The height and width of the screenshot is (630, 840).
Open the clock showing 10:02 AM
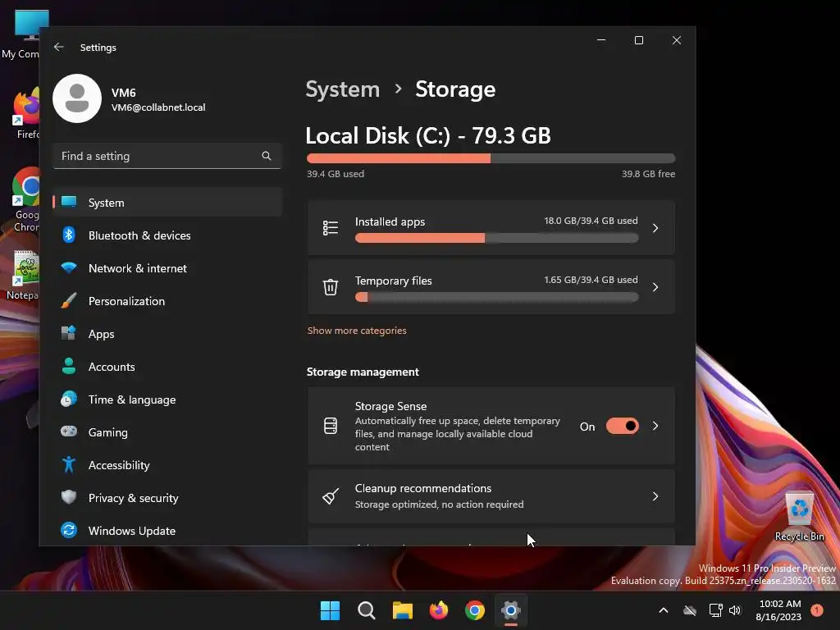point(779,610)
